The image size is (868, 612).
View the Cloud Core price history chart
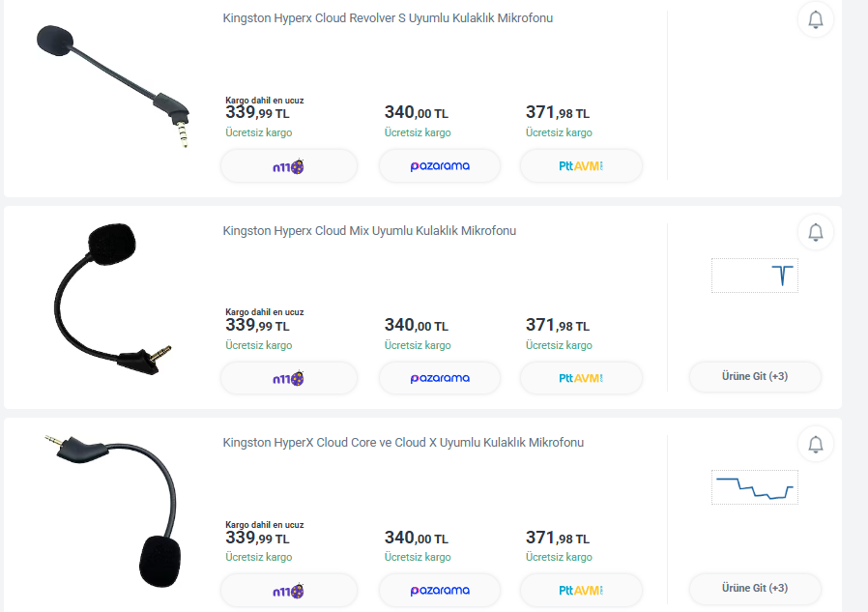755,487
